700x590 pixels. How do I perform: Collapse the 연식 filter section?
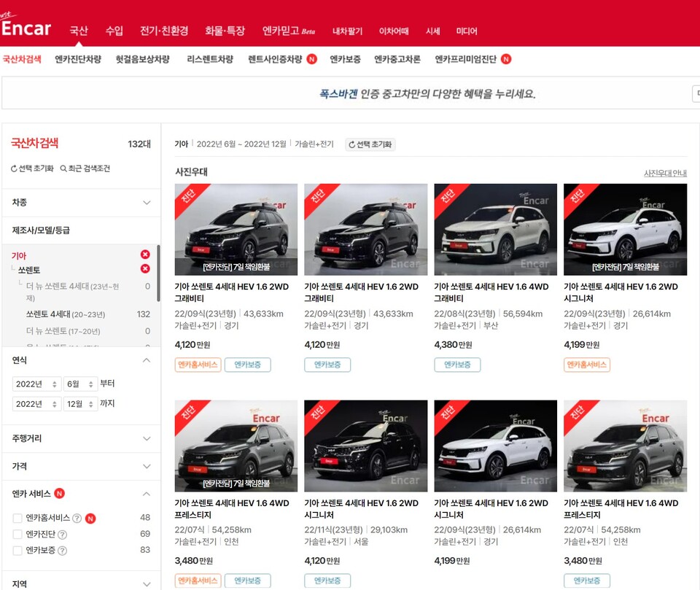pyautogui.click(x=81, y=360)
